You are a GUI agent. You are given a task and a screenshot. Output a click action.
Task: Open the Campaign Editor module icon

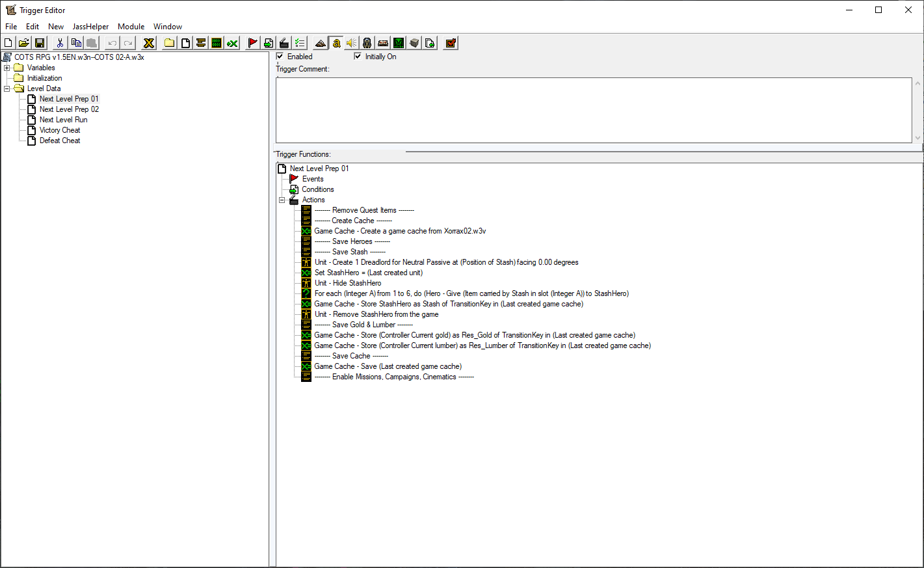pyautogui.click(x=383, y=43)
